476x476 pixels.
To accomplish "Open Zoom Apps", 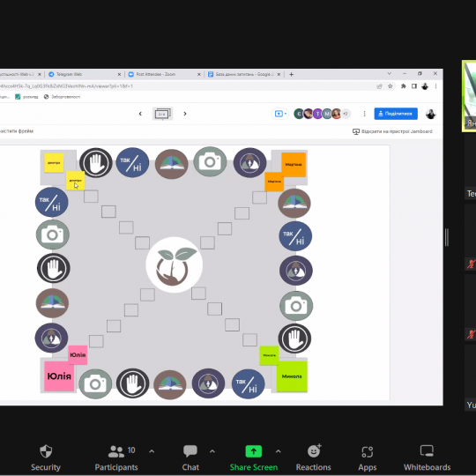I will click(x=368, y=457).
